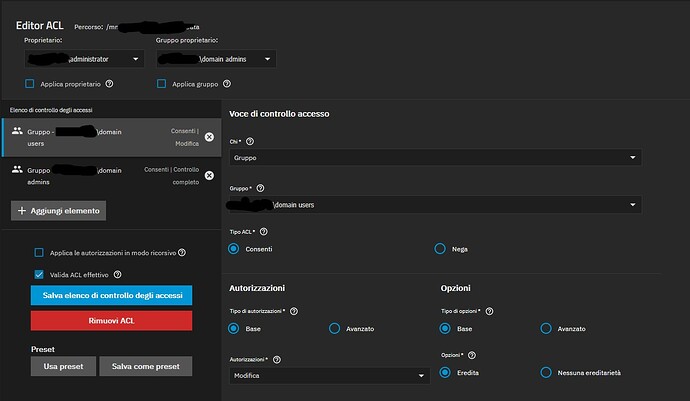Open help icon beside Tipo di autorizzazioni

coord(294,311)
